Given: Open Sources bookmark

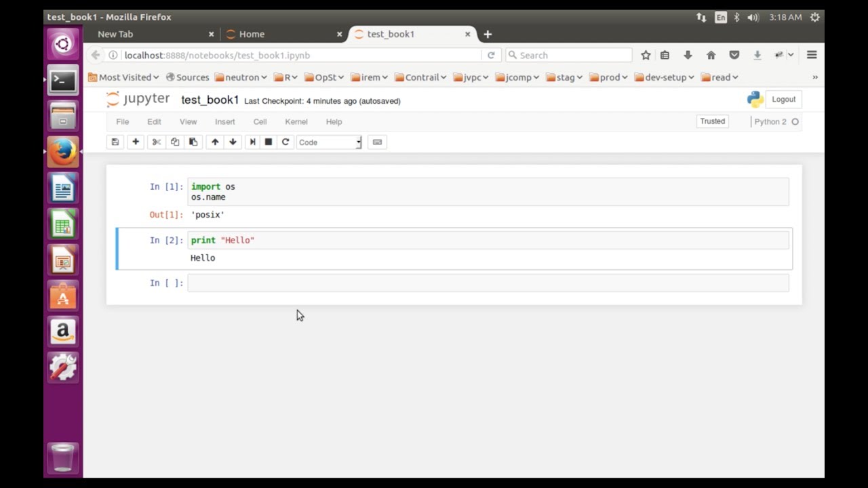Looking at the screenshot, I should 188,77.
